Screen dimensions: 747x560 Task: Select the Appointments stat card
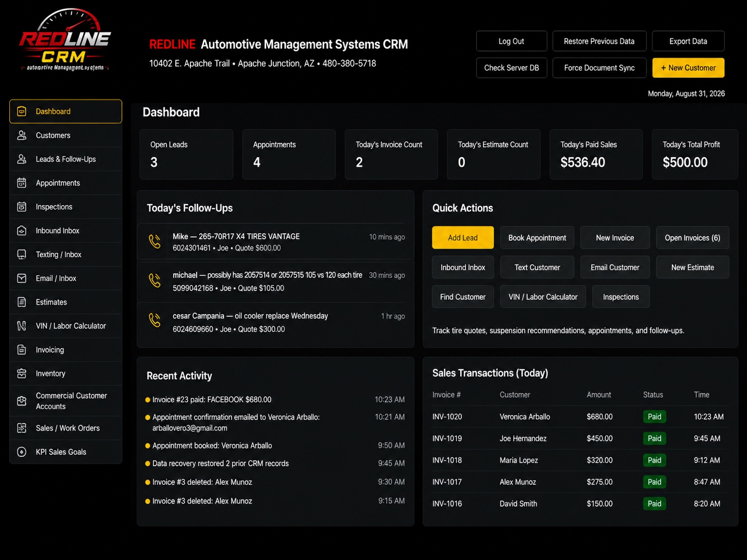click(289, 154)
